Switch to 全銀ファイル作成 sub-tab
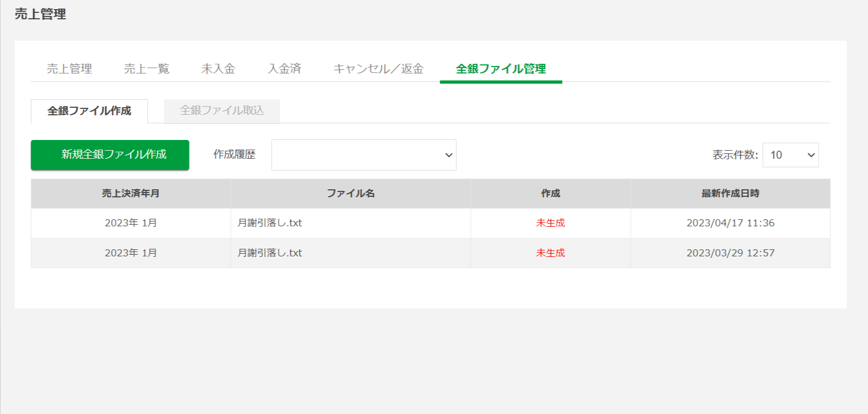868x414 pixels. [x=89, y=111]
